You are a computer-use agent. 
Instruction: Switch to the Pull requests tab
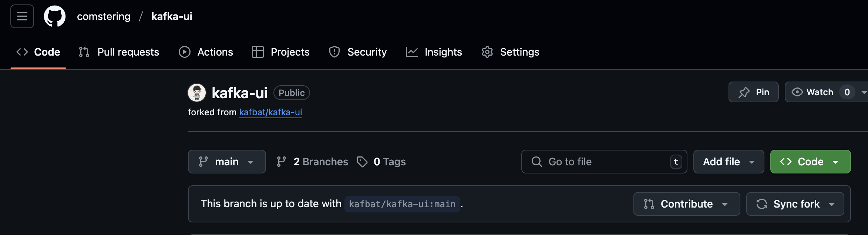pos(119,52)
